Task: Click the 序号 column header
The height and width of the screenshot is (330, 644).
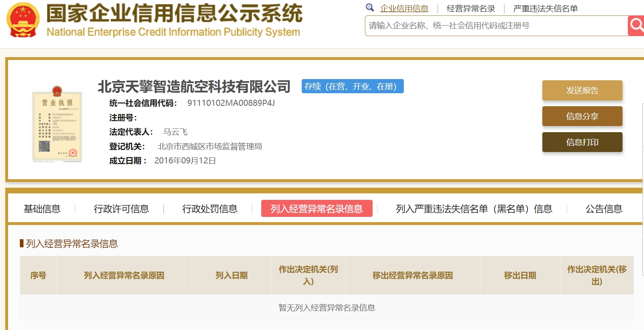Action: [x=38, y=275]
